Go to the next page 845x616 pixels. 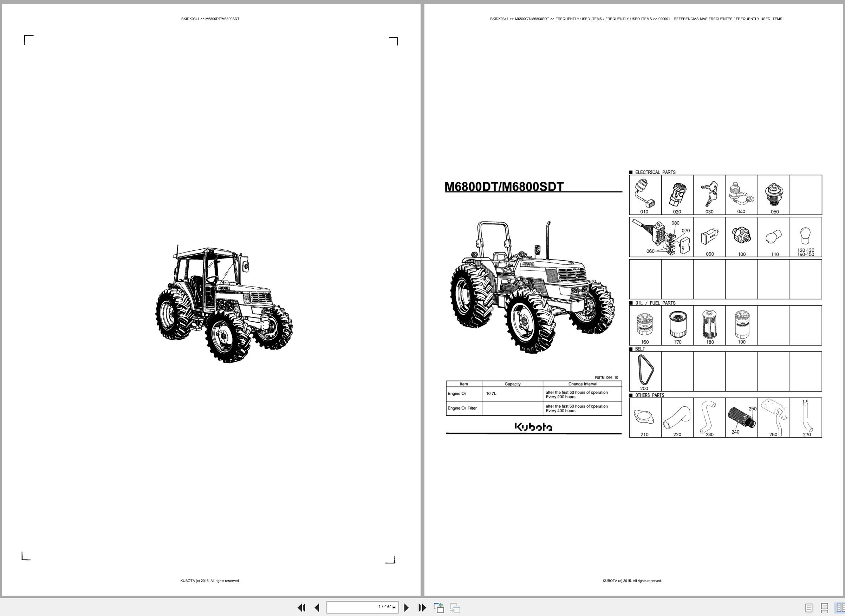(406, 608)
